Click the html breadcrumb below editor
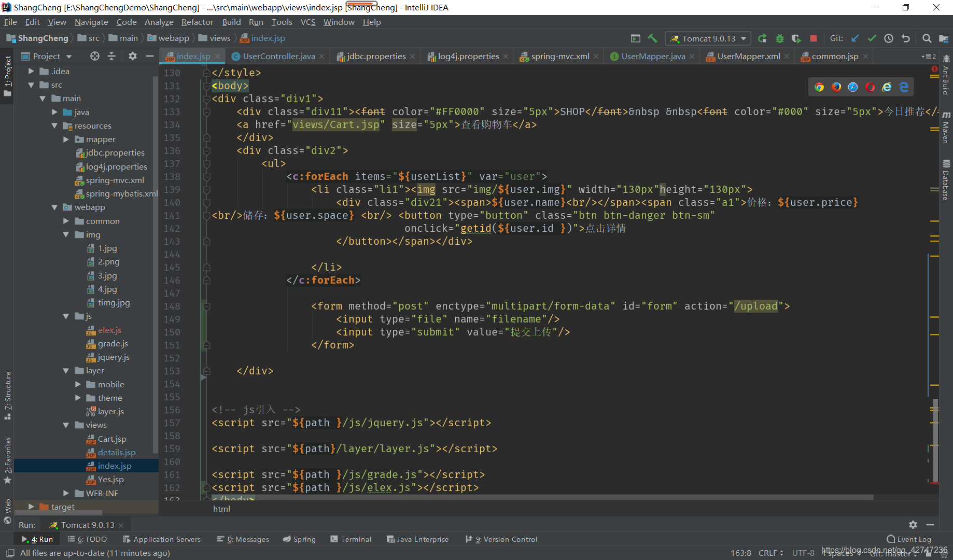The height and width of the screenshot is (560, 953). [221, 509]
